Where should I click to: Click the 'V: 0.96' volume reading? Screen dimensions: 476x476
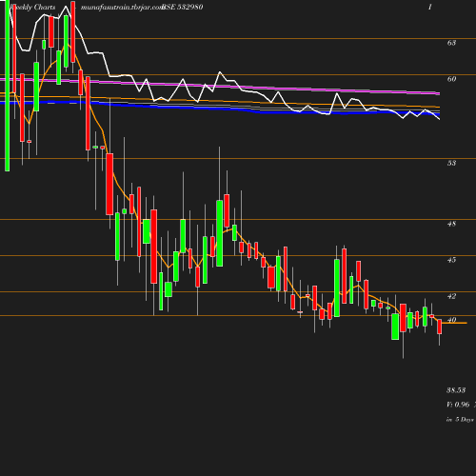[458, 405]
